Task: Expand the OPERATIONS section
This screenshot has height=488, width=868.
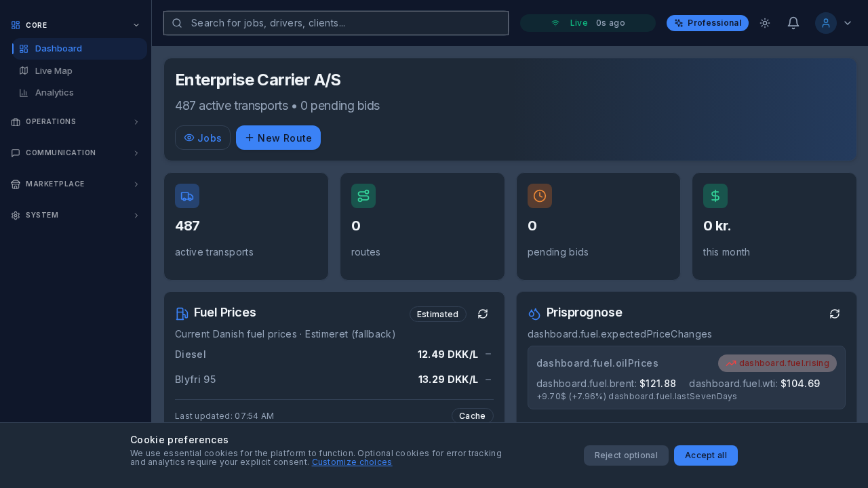Action: coord(75,122)
